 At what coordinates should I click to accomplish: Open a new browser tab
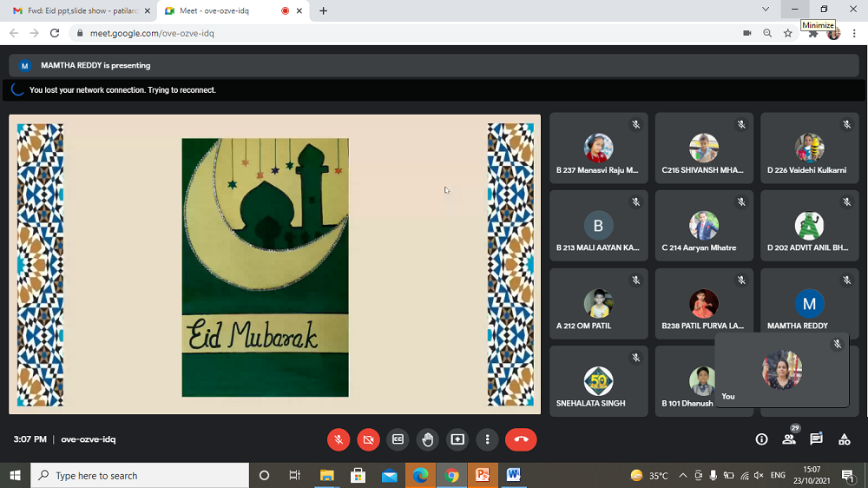(324, 10)
